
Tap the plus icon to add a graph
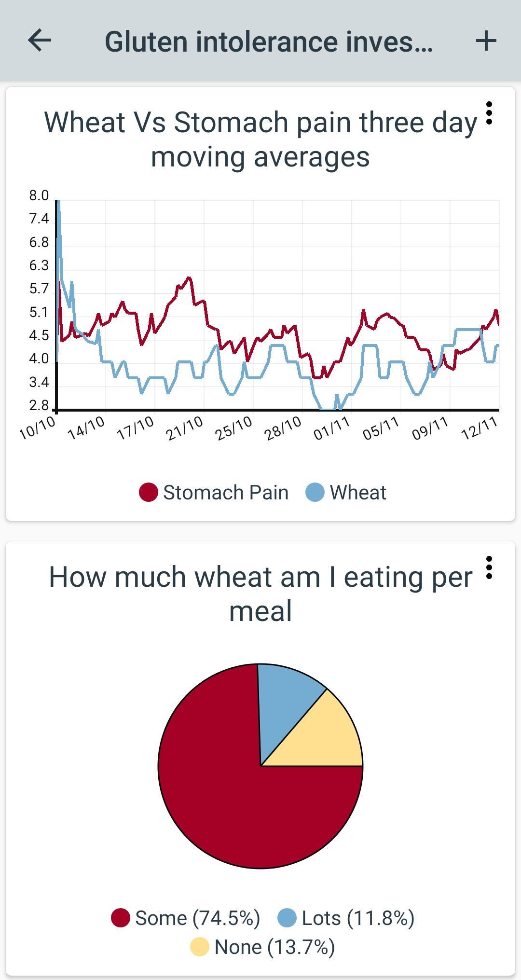tap(486, 41)
